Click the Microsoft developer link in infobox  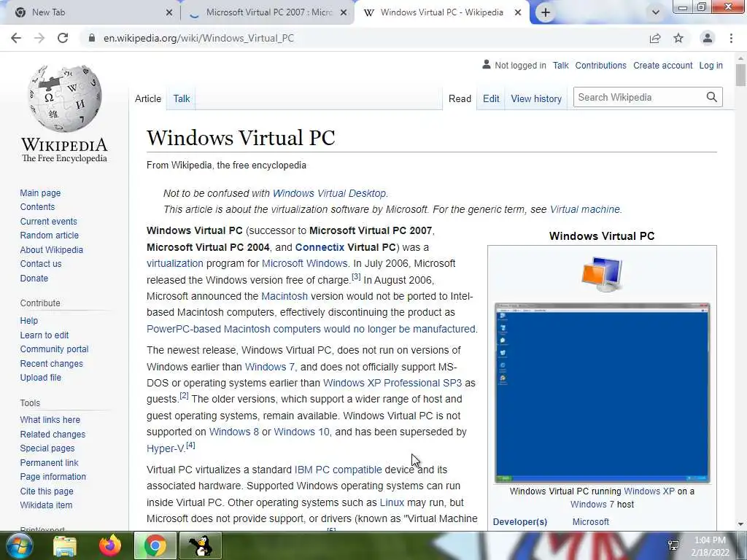click(x=591, y=522)
